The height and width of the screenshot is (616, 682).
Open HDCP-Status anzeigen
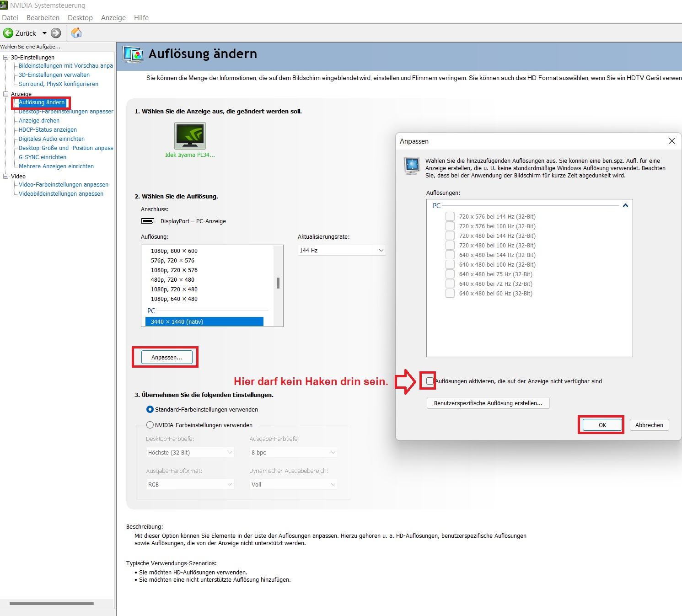click(x=48, y=130)
